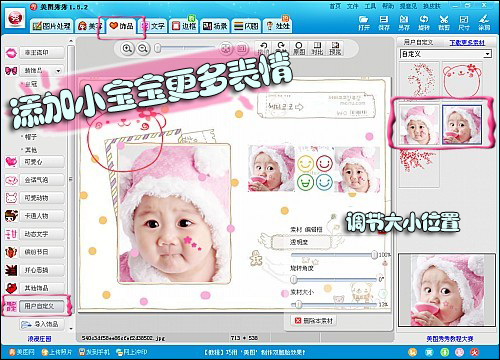This screenshot has width=500, height=360.
Task: Click the 下载更多素材 link
Action: tap(467, 43)
